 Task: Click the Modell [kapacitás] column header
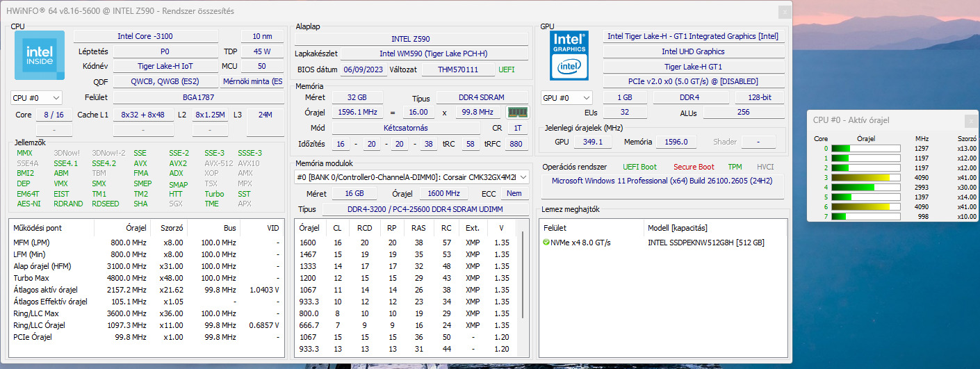click(678, 227)
